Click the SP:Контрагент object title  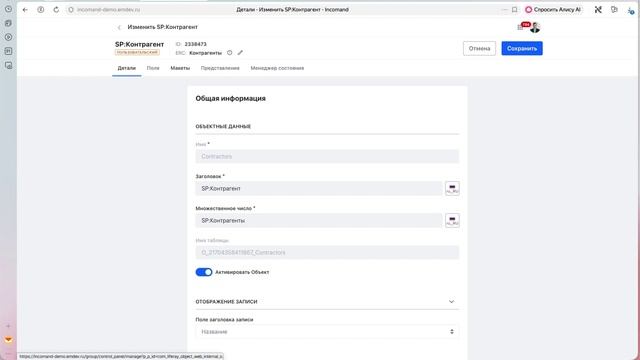pyautogui.click(x=139, y=44)
